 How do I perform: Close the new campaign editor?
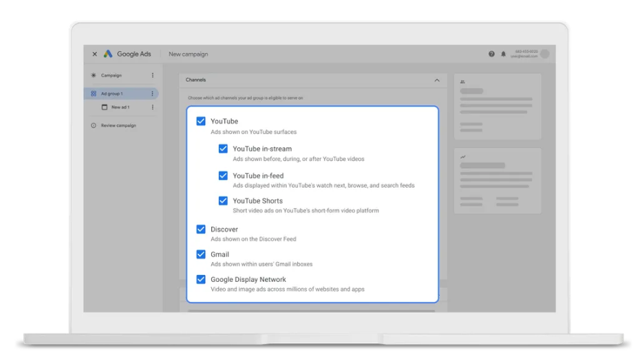[x=95, y=54]
